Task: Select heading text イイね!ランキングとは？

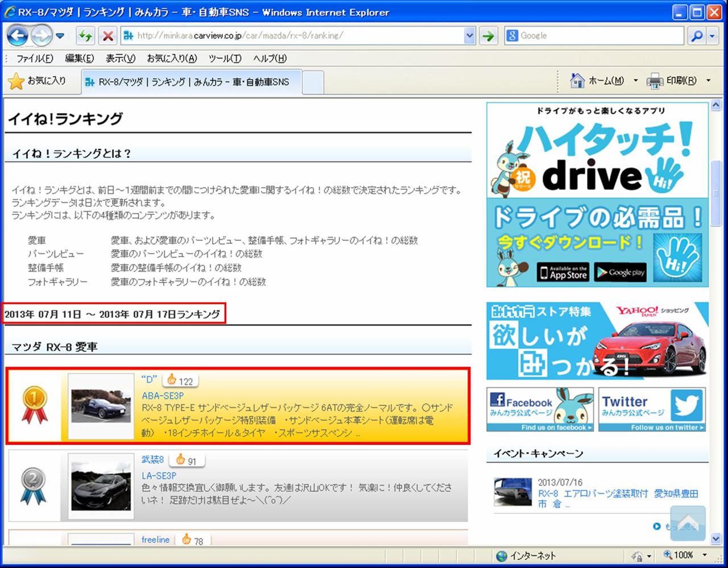Action: pos(72,154)
